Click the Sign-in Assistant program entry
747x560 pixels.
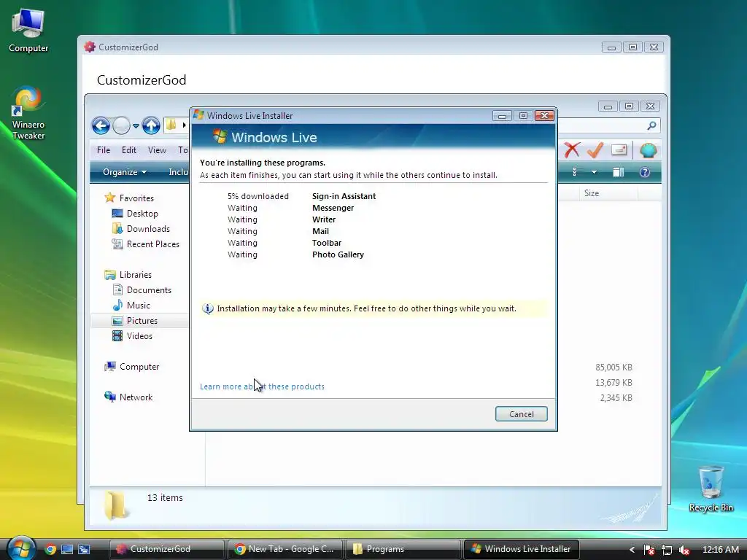click(x=344, y=196)
